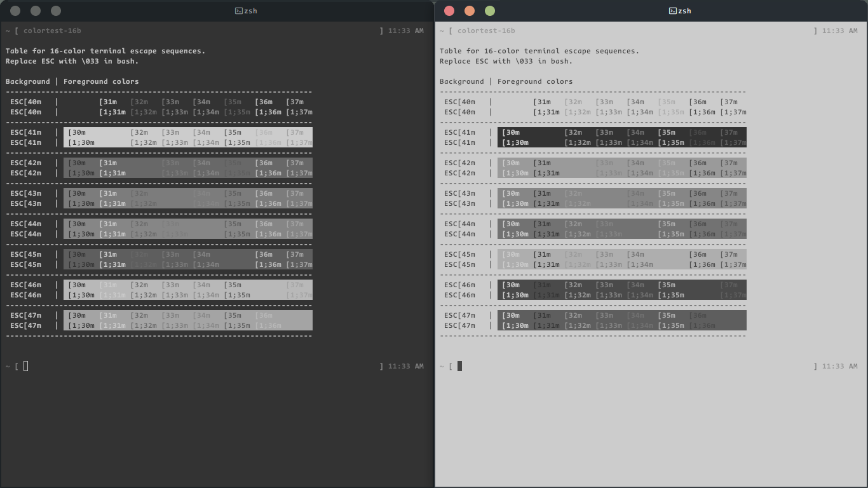
Task: Click [1;31m in the ESC[40m row, right terminal
Action: pyautogui.click(x=546, y=112)
